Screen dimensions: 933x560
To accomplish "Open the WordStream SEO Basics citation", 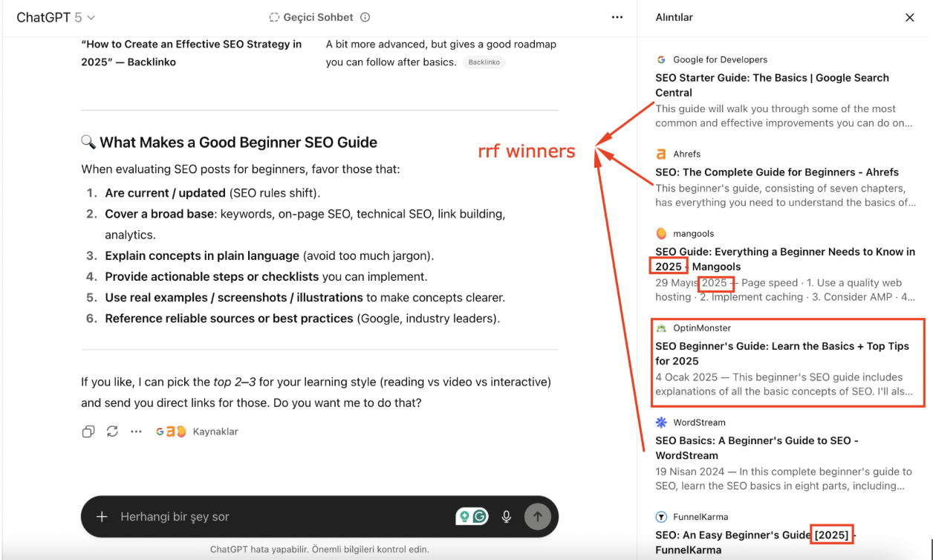I will click(756, 448).
